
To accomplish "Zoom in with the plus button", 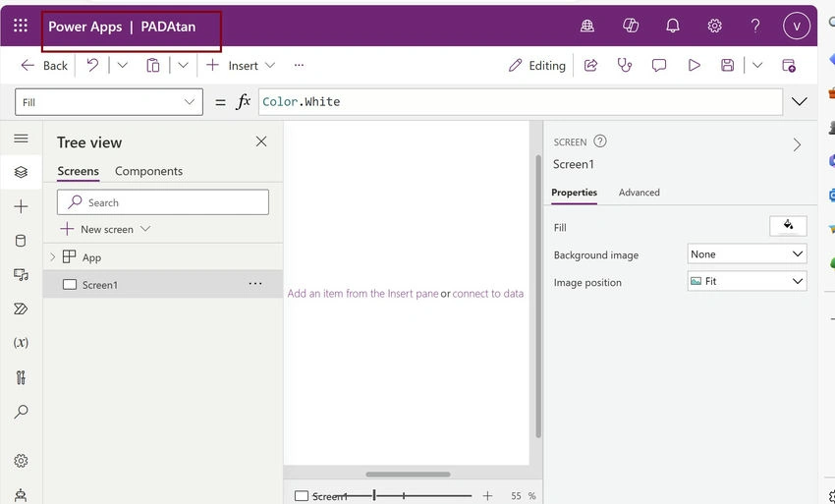I will click(x=487, y=496).
